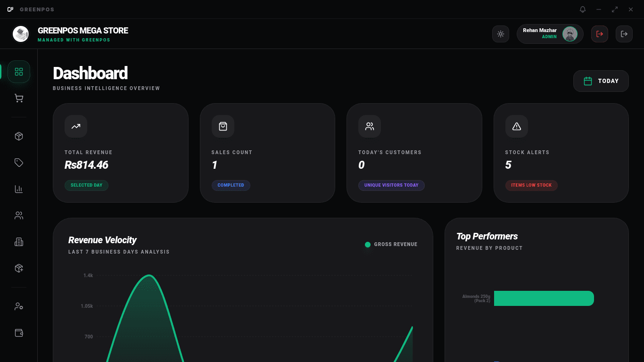
Task: Click the Stock Alerts value 5
Action: [508, 165]
